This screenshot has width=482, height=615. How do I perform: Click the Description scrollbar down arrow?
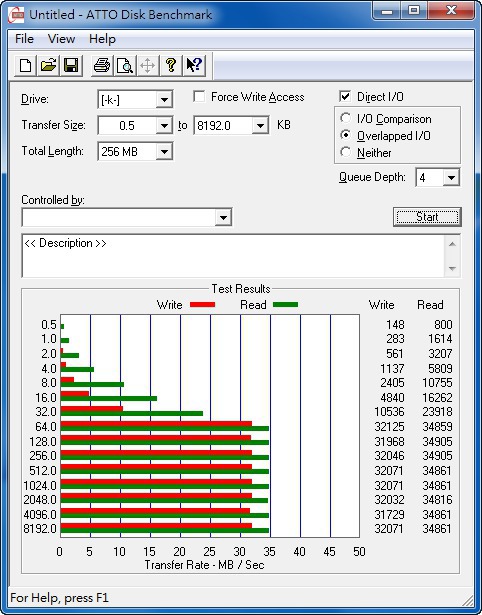[x=452, y=269]
